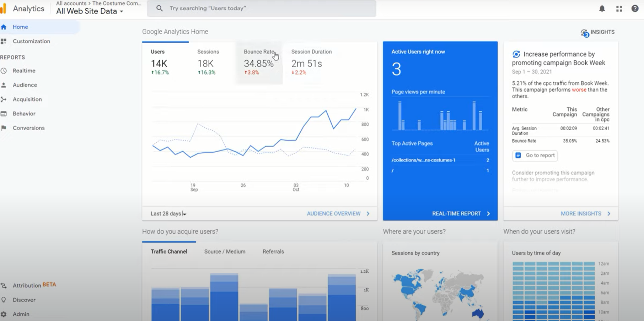Open the Admin settings

[21, 314]
